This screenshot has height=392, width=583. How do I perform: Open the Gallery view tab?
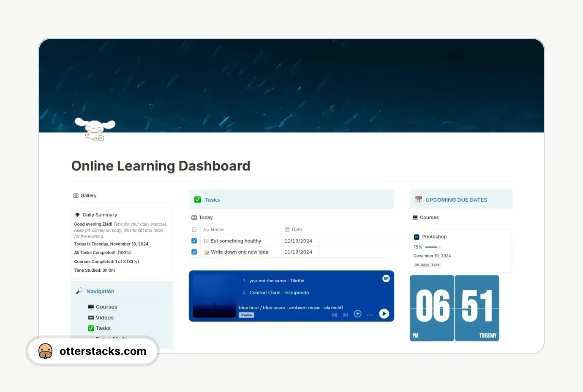click(84, 195)
